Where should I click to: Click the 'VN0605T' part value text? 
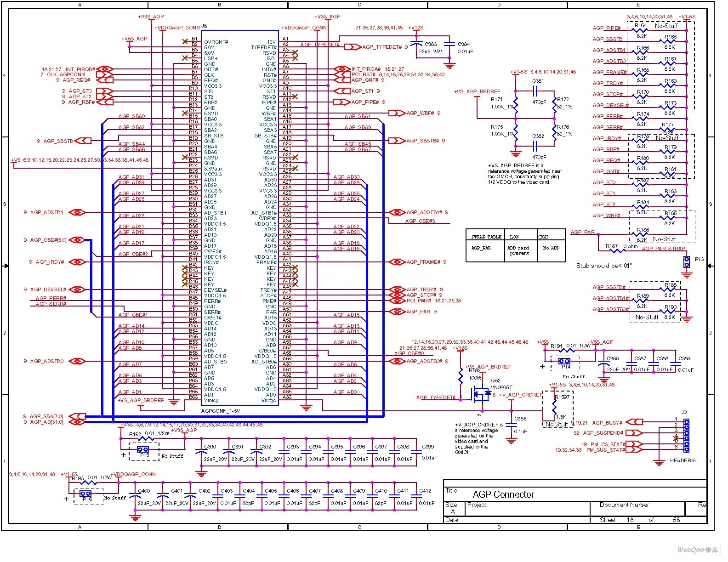[502, 387]
